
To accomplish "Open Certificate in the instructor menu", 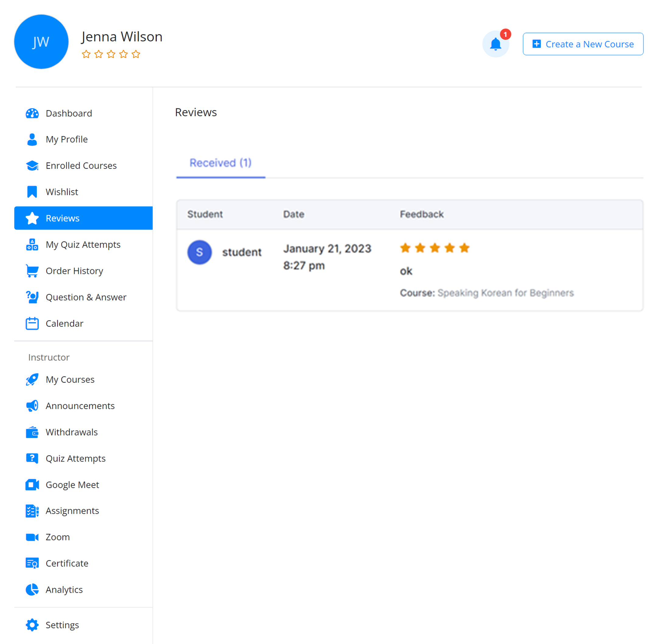I will [x=67, y=563].
